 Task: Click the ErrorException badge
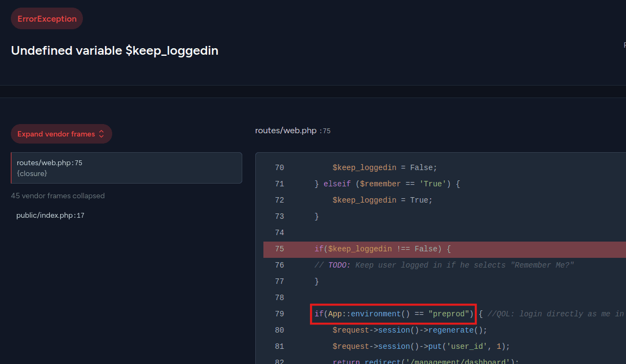[x=47, y=19]
